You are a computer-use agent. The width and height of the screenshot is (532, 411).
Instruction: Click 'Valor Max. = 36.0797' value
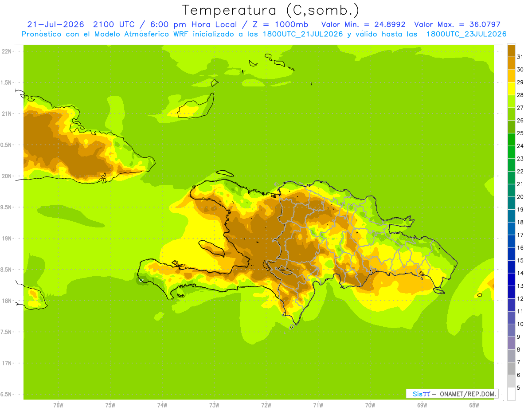458,24
